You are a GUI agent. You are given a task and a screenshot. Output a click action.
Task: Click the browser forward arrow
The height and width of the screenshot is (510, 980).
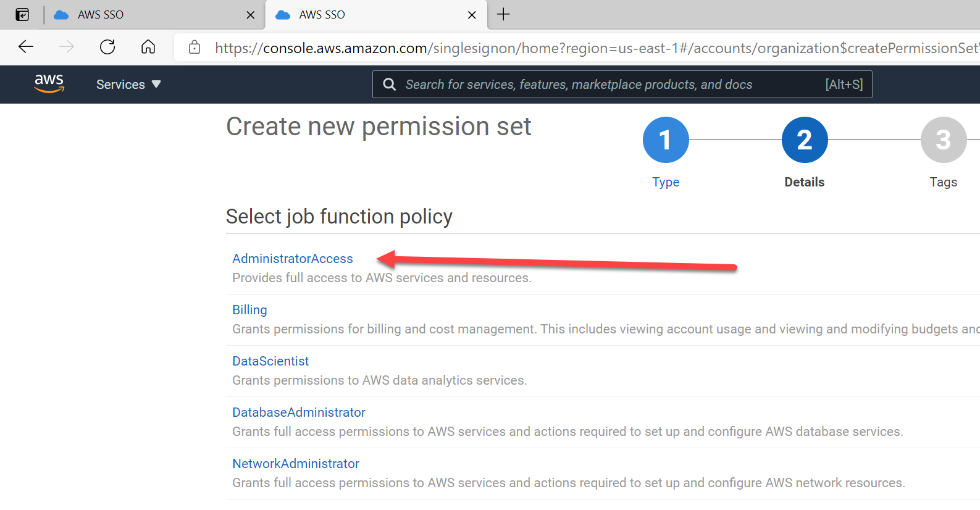tap(67, 47)
